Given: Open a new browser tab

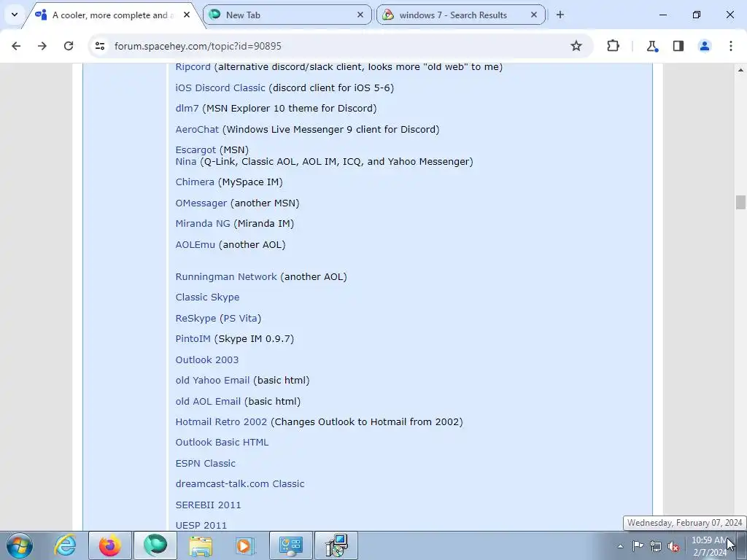Looking at the screenshot, I should coord(560,15).
